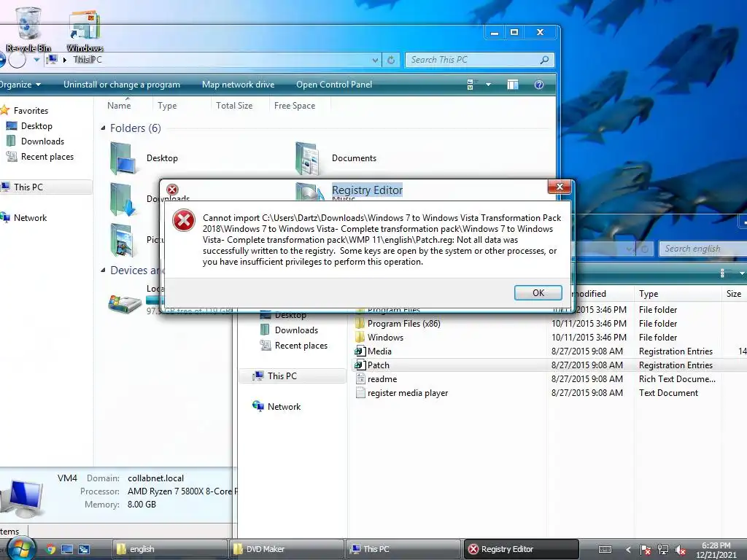Sort by the Total Size column header
Screen dimensions: 747x560
[x=234, y=105]
